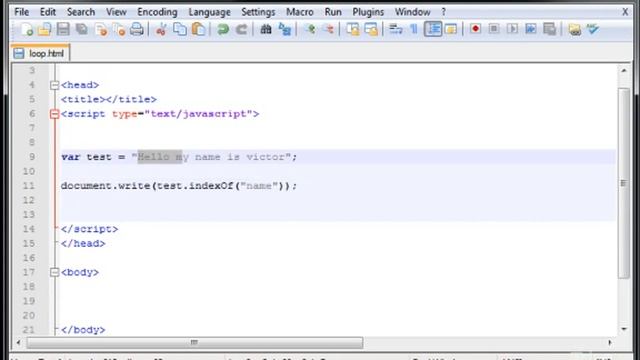Open the Run menu

[333, 12]
